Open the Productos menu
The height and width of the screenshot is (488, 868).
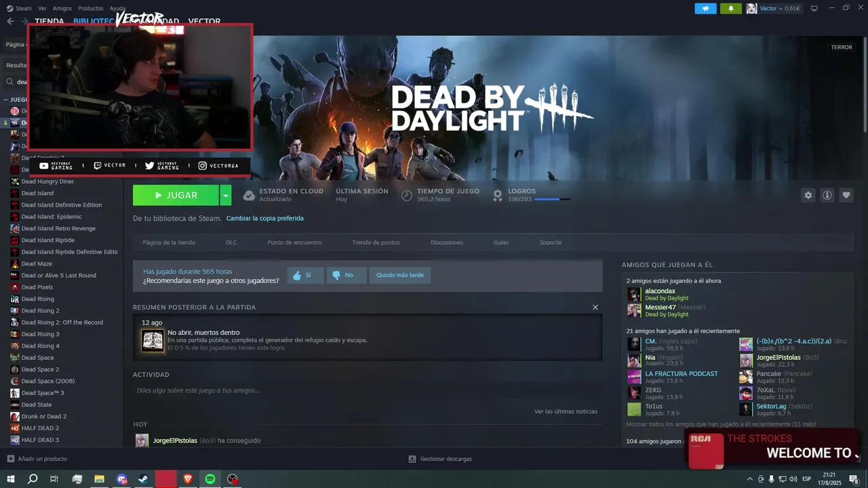[91, 8]
